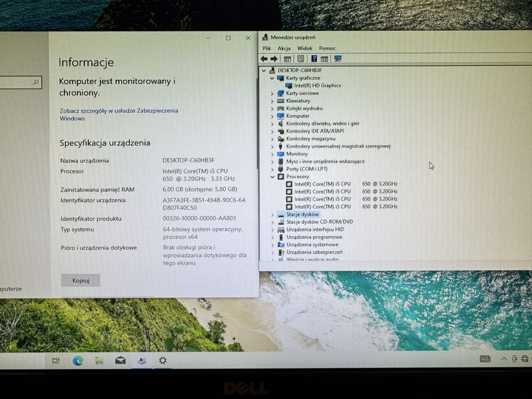Click product ID 00326-10000-00000-AA803

[x=199, y=219]
